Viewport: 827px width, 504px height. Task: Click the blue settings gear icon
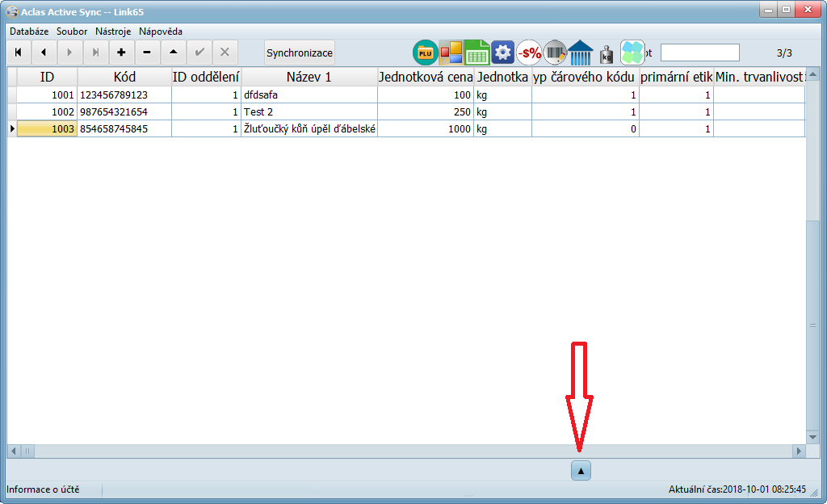coord(502,53)
